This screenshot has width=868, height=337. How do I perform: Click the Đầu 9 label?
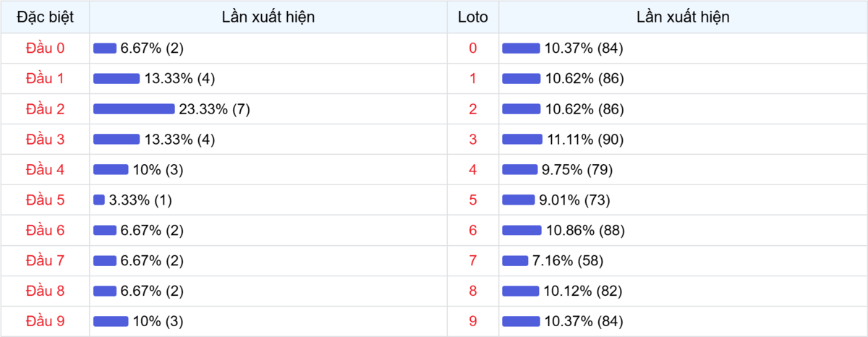[45, 322]
